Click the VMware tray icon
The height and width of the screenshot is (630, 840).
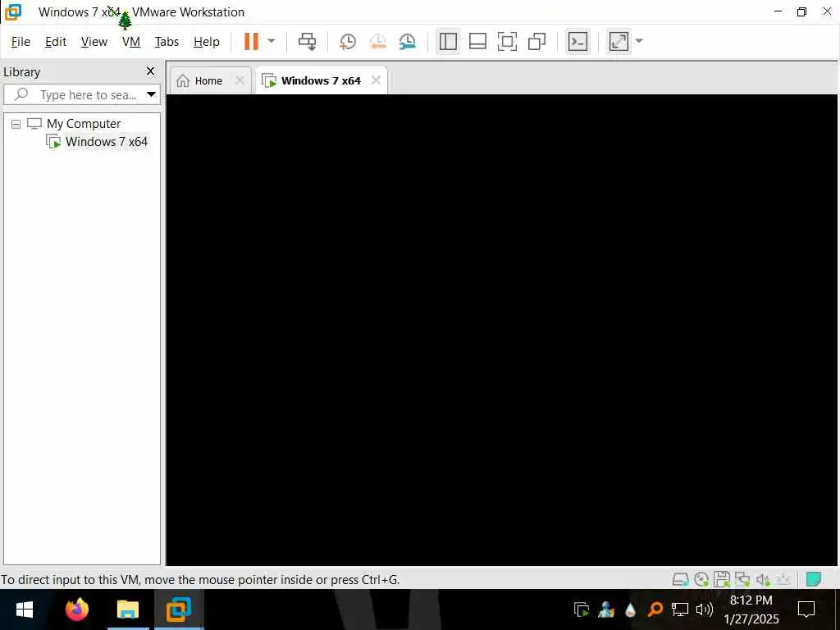tap(582, 609)
